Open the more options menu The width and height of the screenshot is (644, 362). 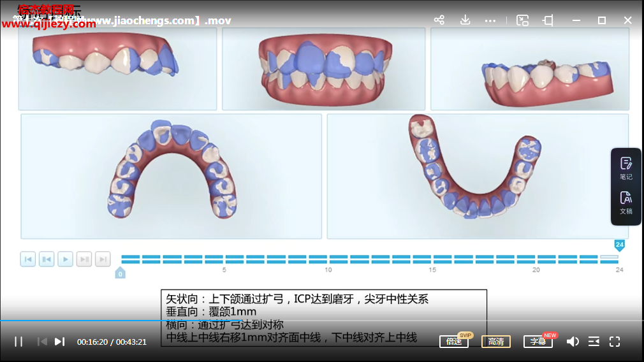(x=490, y=20)
